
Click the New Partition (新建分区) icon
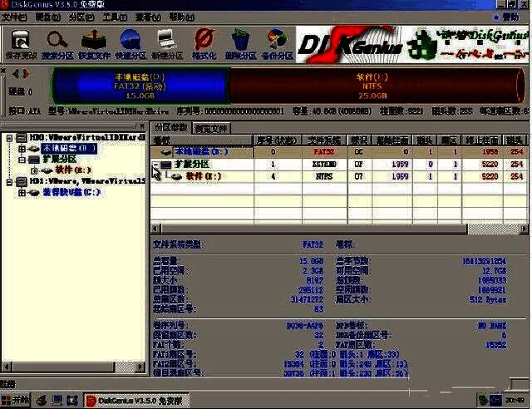click(x=166, y=43)
